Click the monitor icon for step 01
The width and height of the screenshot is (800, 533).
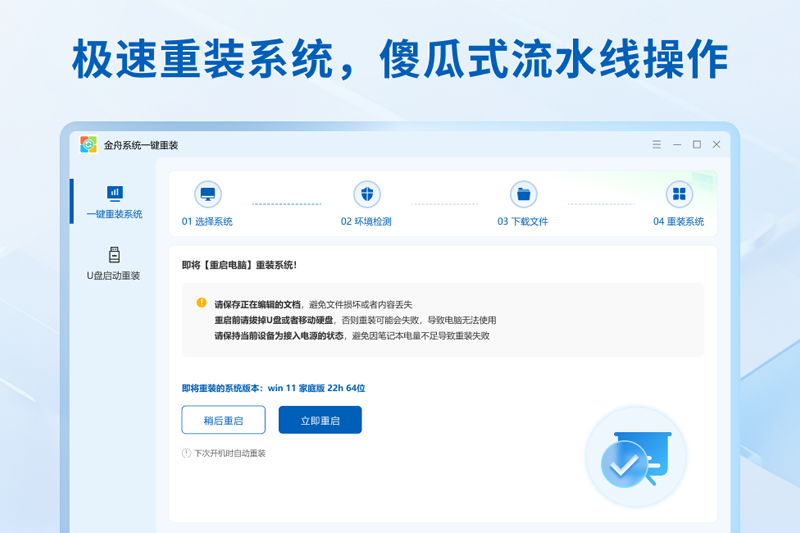tap(208, 194)
